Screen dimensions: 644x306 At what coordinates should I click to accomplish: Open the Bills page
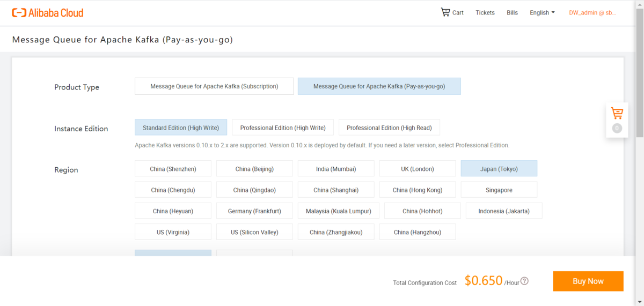point(512,13)
